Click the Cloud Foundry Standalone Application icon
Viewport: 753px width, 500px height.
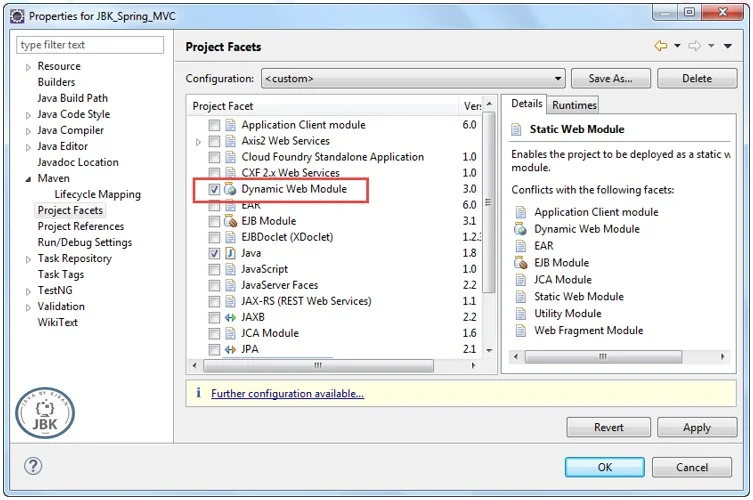pos(231,157)
